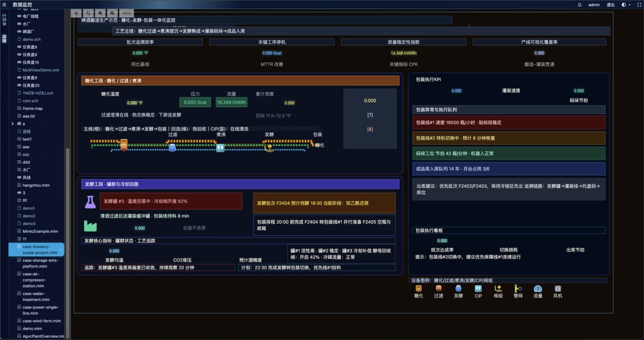Click the 100% zoom reset button
This screenshot has height=340, width=644.
pos(126,13)
